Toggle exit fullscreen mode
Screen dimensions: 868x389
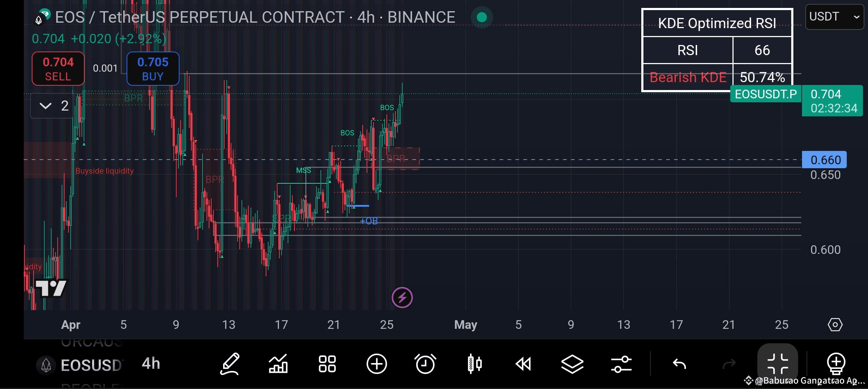pos(778,364)
